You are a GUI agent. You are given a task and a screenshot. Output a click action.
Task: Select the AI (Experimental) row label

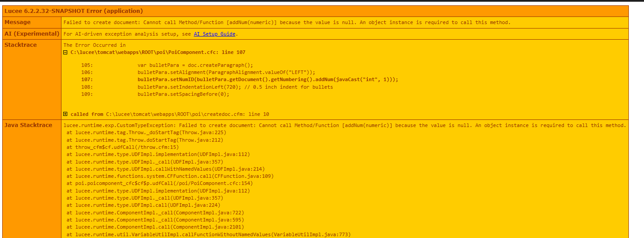pos(32,34)
